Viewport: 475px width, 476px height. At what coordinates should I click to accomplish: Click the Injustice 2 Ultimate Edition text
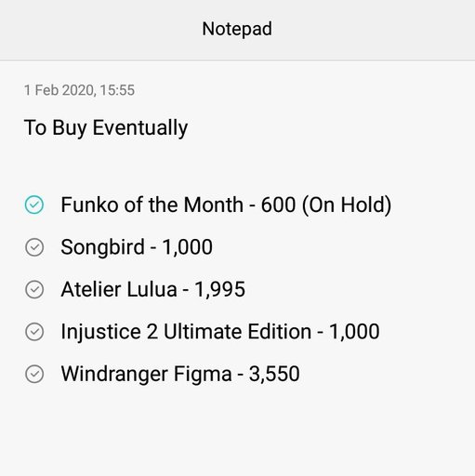click(x=186, y=332)
